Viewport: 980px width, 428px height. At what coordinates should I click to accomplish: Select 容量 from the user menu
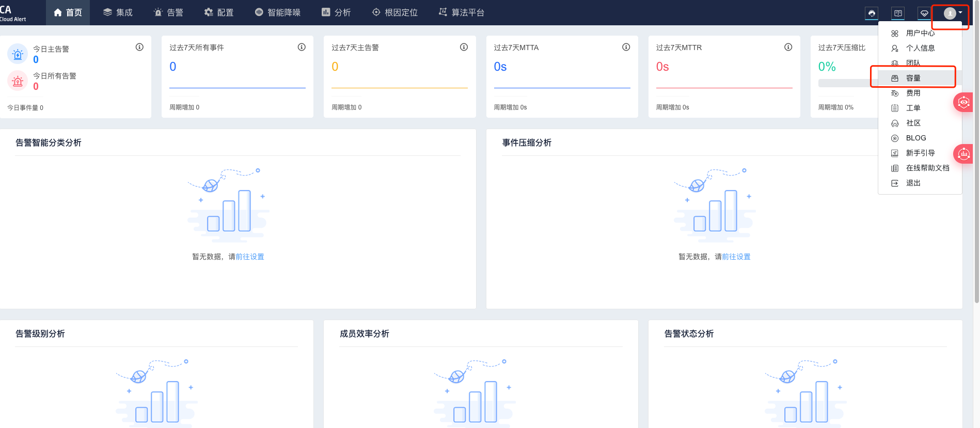(920, 78)
